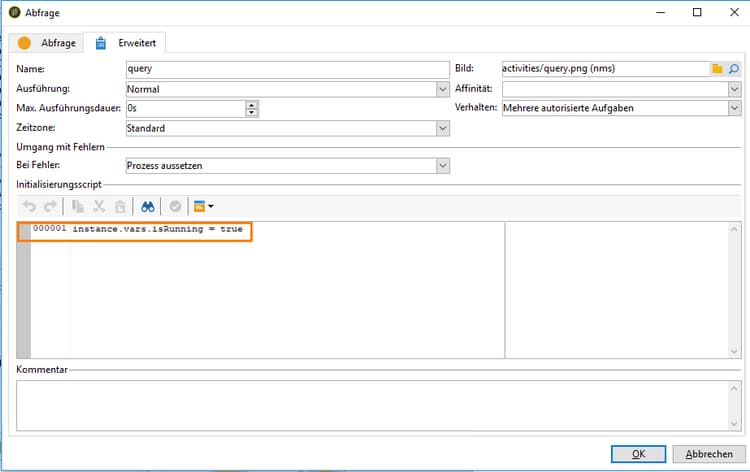The width and height of the screenshot is (750, 472).
Task: Click the Bild field activities/query.png
Action: pyautogui.click(x=605, y=69)
